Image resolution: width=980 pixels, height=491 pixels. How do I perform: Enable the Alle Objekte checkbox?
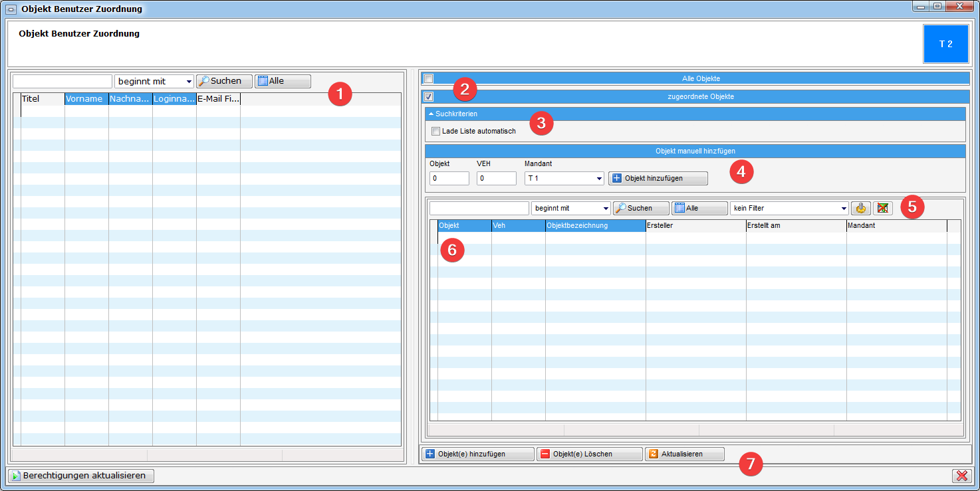point(429,78)
